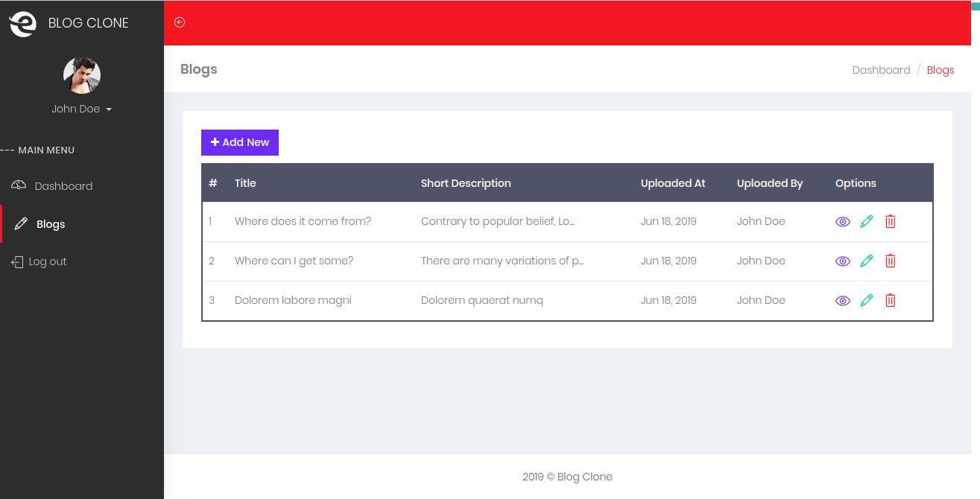Click the 'Jun 18, 2019' date in row 1

click(668, 221)
